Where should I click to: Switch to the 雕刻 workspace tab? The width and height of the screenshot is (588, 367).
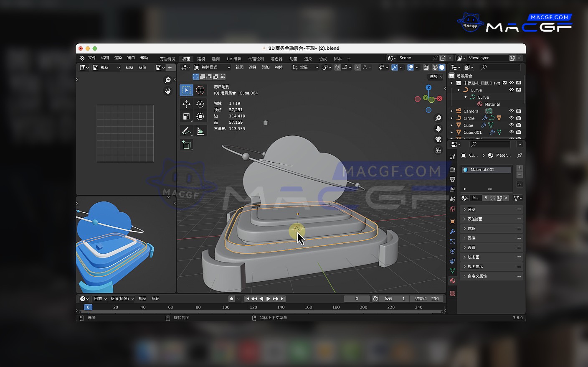tap(215, 59)
